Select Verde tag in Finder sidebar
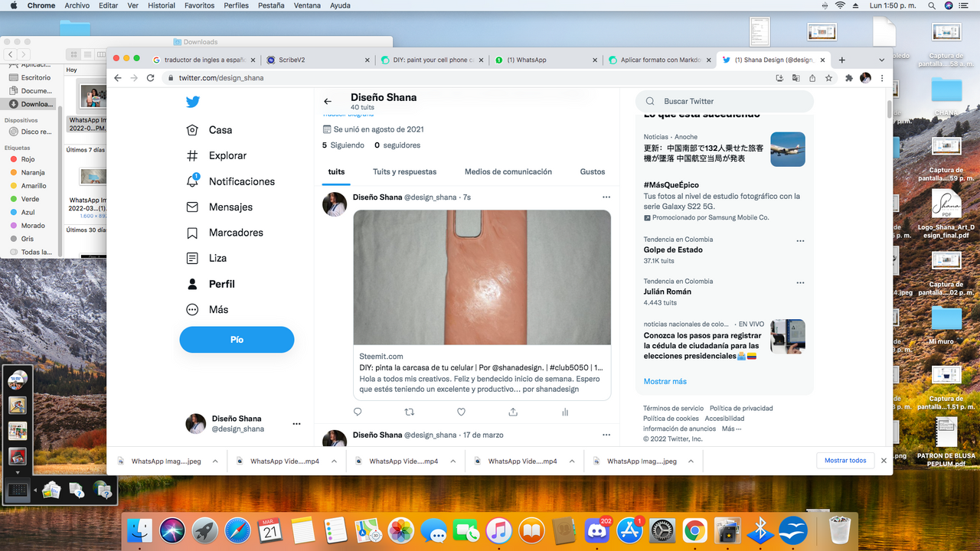 tap(24, 199)
